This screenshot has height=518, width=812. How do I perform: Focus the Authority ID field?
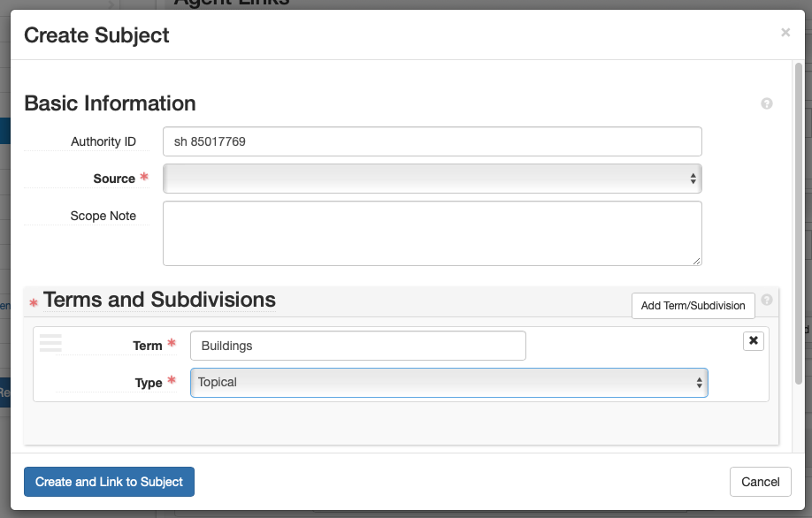[432, 141]
